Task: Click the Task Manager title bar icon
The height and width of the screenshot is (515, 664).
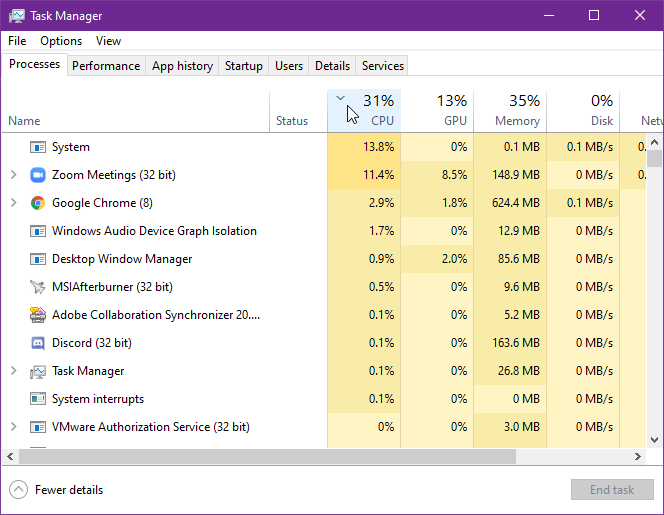Action: (x=17, y=16)
